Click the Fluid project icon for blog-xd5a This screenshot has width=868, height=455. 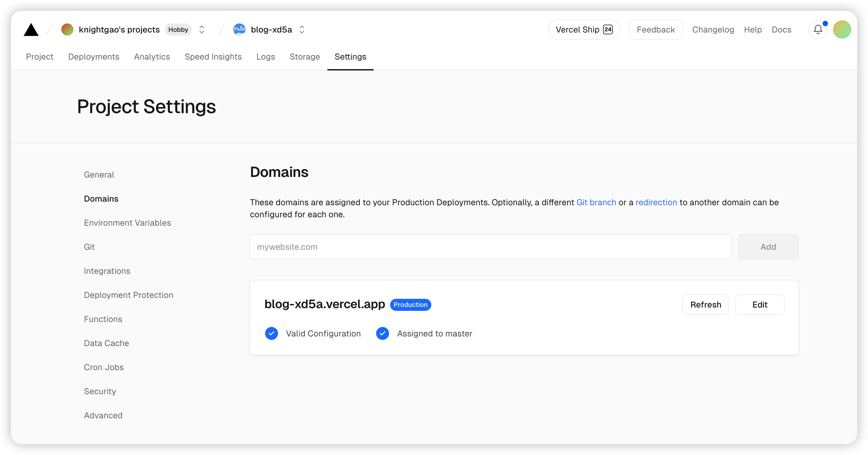click(x=239, y=30)
